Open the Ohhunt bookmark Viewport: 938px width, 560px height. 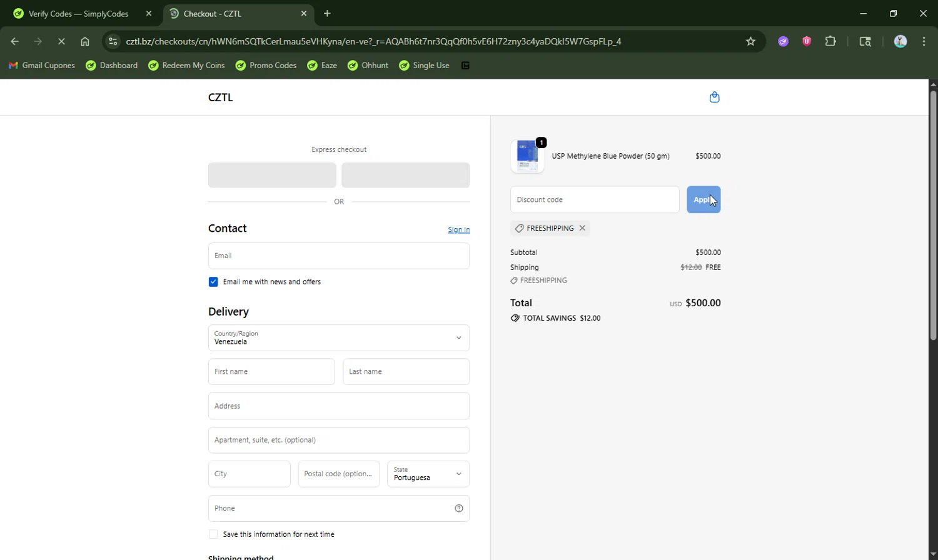[x=368, y=66]
